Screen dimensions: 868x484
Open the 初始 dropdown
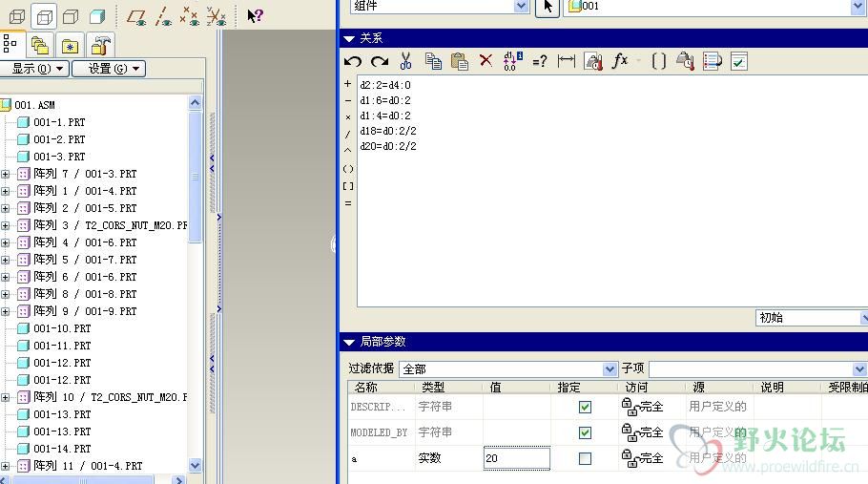click(864, 318)
